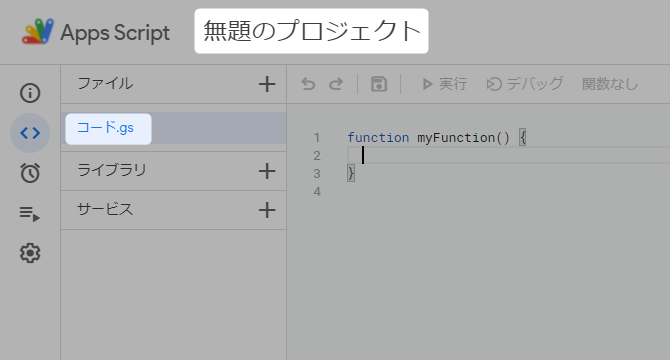This screenshot has width=670, height=360.
Task: Open the triggers alarm clock icon
Action: [30, 173]
